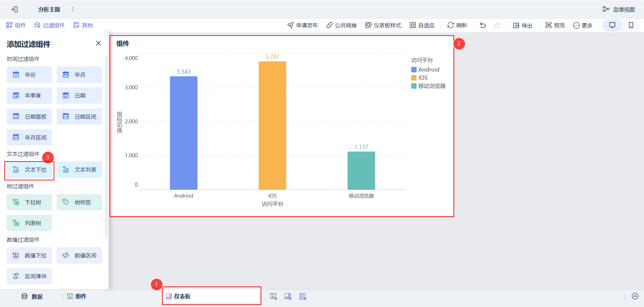Open the 血缘视图 lineage view
This screenshot has height=307, width=644.
[619, 9]
